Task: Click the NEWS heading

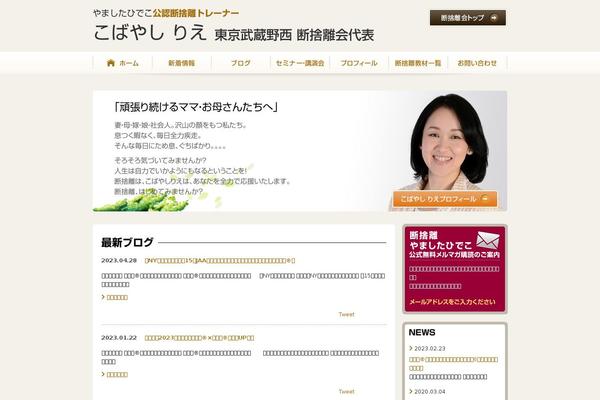Action: 422,332
